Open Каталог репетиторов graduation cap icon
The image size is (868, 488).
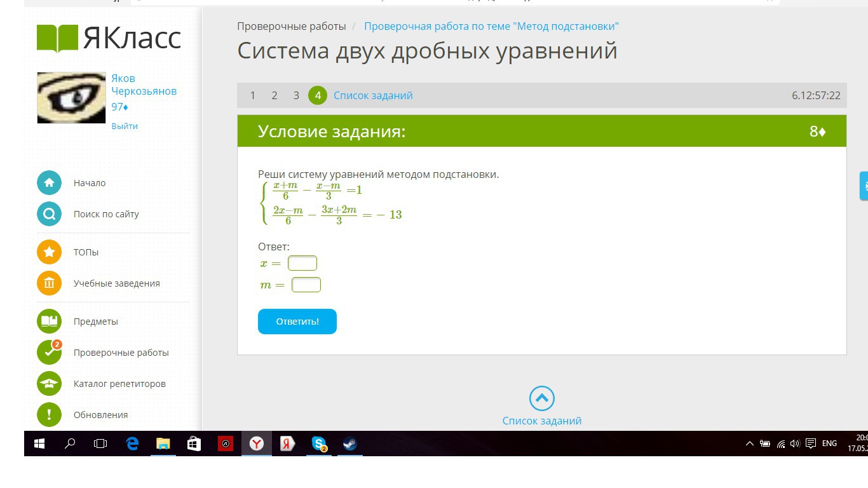click(49, 384)
